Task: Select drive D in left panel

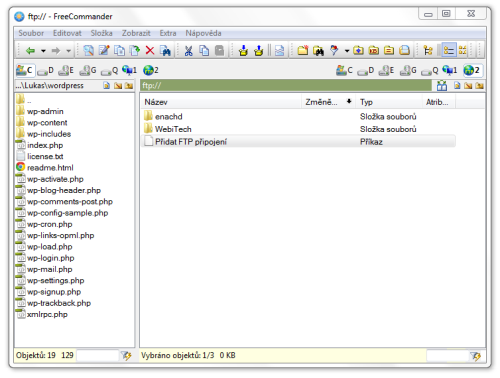Action: [x=45, y=70]
